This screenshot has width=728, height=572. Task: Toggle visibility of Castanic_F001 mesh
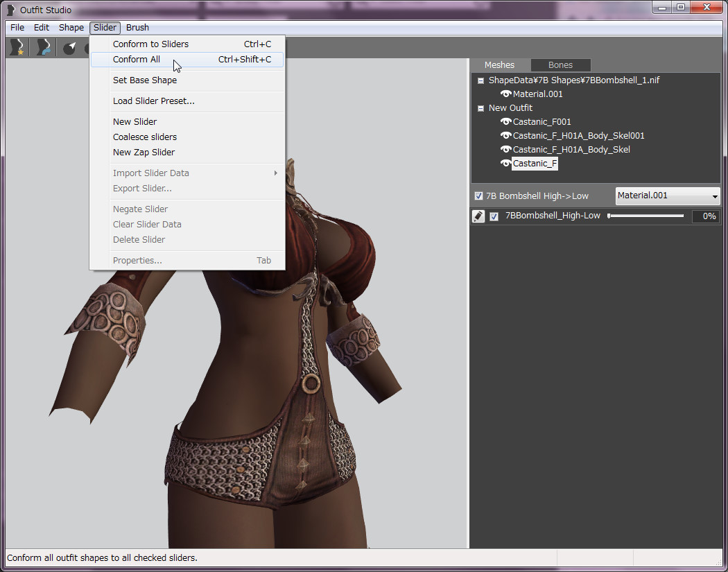[505, 122]
